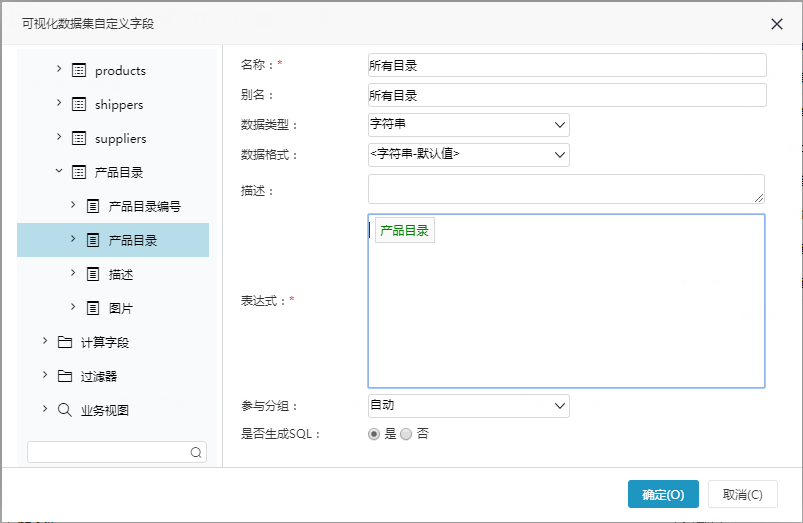Click the products table icon
This screenshot has height=523, width=803.
[x=79, y=70]
